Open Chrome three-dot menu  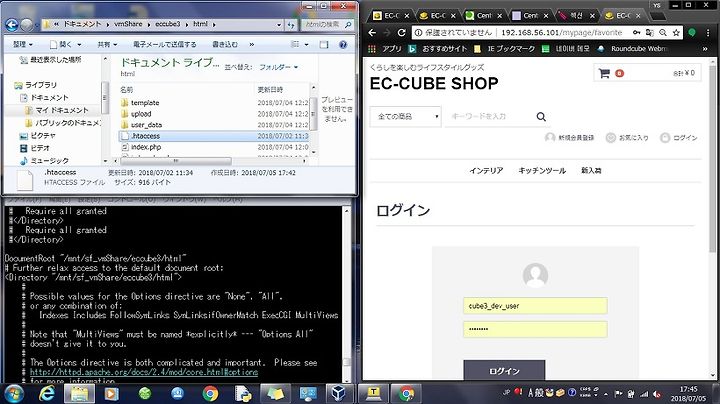(708, 33)
